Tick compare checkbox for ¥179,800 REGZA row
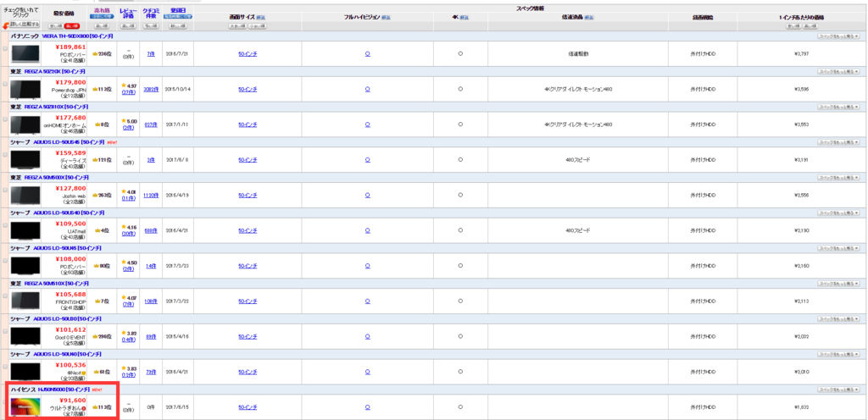Viewport: 868px width, 420px height. [x=6, y=84]
